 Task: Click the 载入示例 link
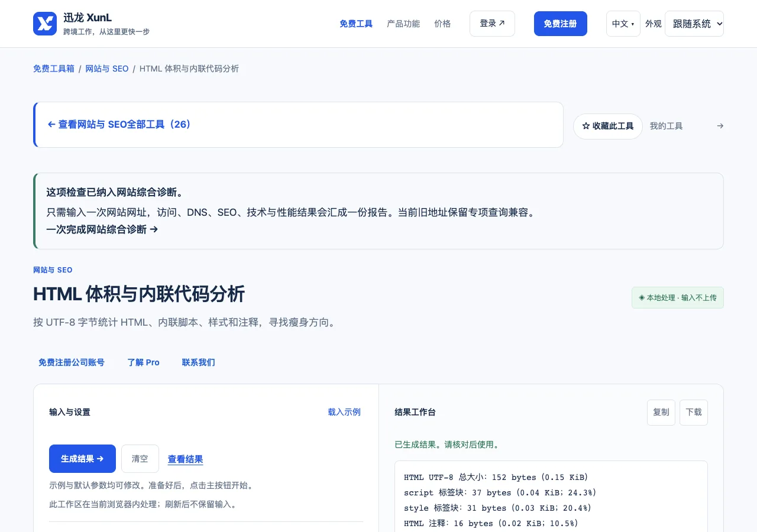[344, 412]
